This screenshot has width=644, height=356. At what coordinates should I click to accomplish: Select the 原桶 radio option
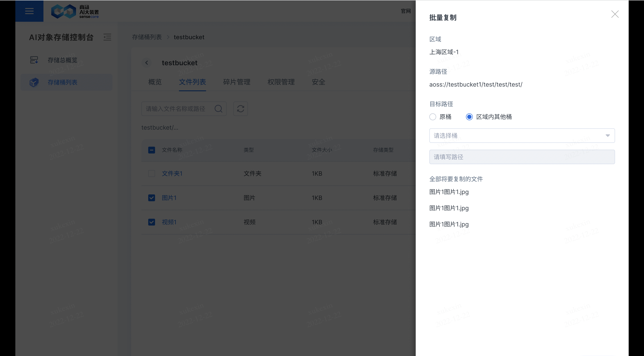[433, 117]
